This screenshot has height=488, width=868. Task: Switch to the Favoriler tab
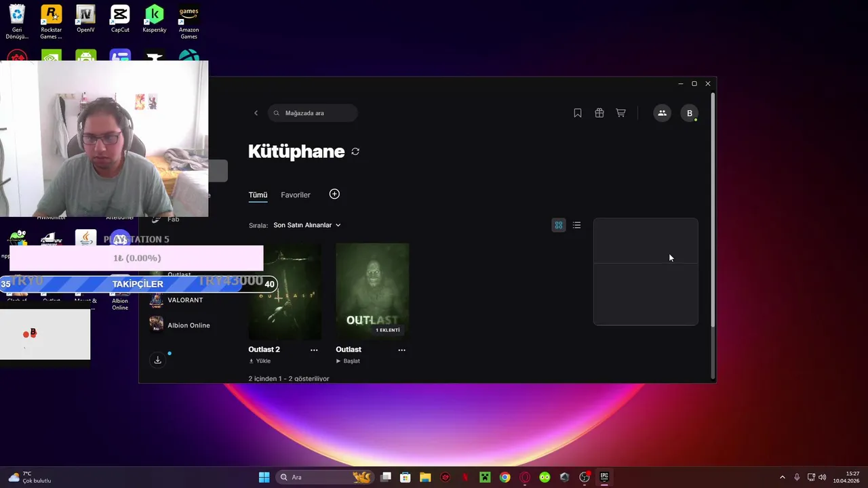pos(296,195)
